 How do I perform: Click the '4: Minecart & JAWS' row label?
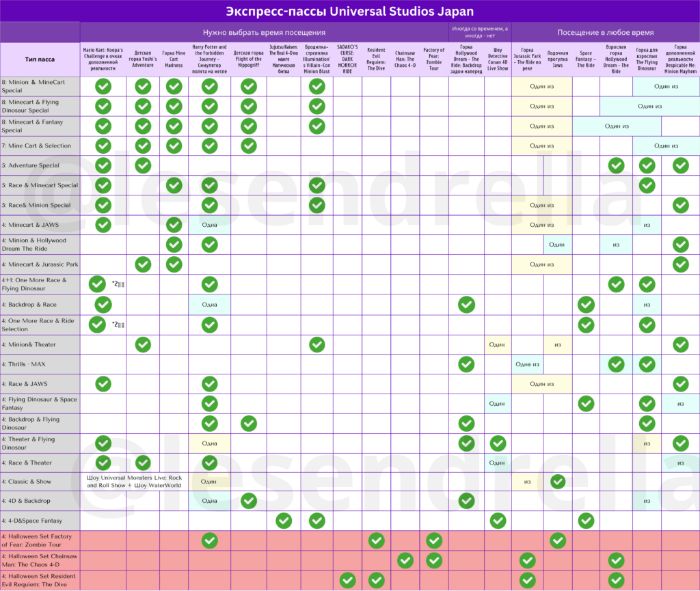(40, 225)
